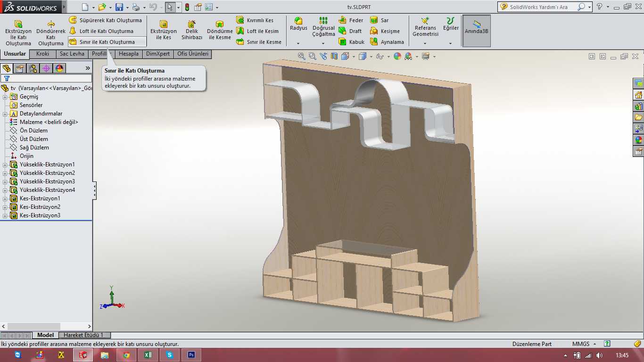This screenshot has height=362, width=644.
Task: Save the part with the floppy disk icon
Action: (x=119, y=7)
